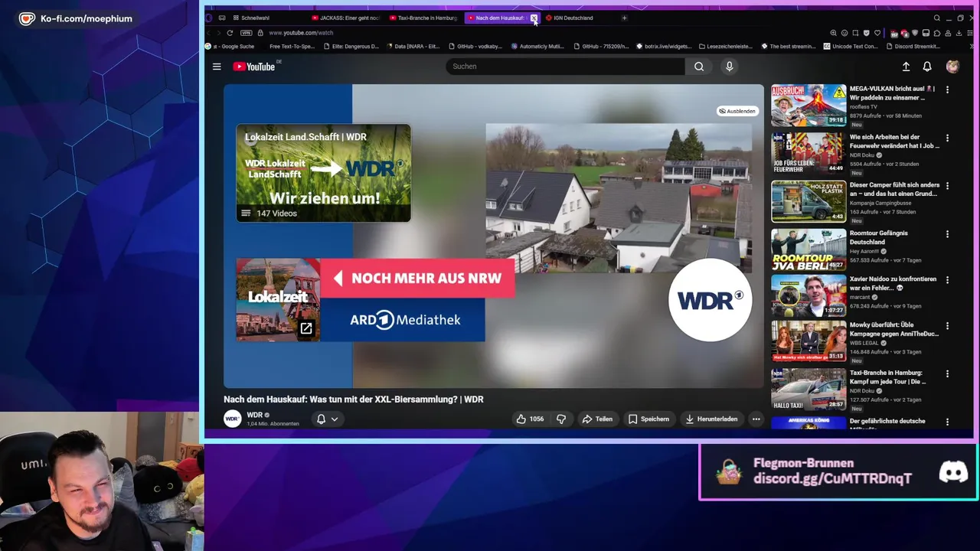The width and height of the screenshot is (980, 551).
Task: Open Hallo Taxi NDR Doku thumbnail
Action: click(x=808, y=389)
